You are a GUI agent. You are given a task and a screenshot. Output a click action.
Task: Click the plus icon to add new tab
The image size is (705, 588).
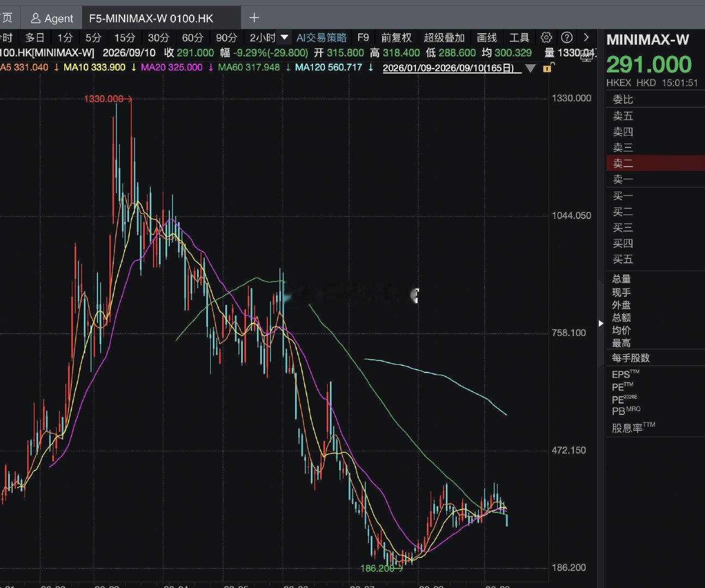tap(254, 18)
